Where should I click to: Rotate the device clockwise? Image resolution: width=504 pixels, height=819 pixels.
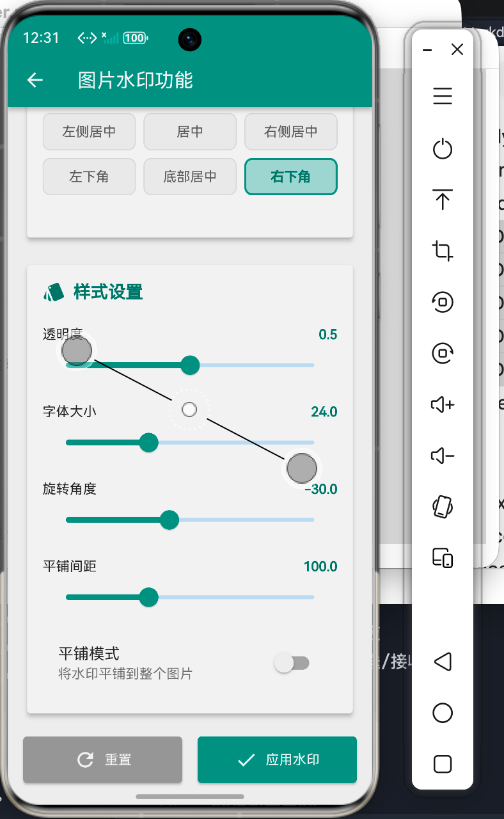[443, 353]
